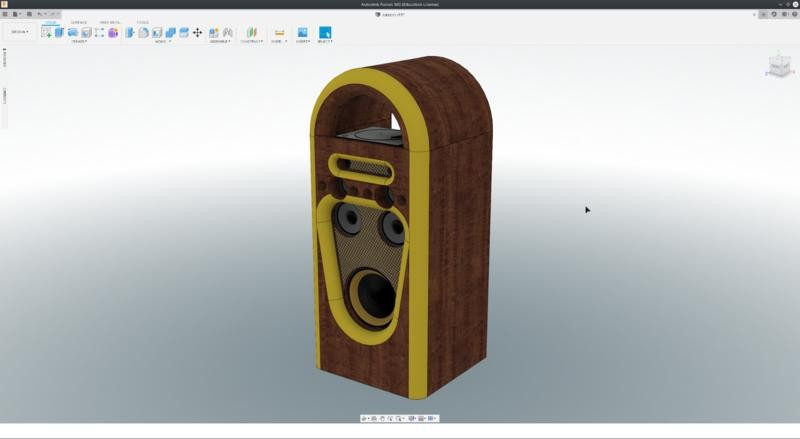Select the Move/Copy tool with crossed arrows
The width and height of the screenshot is (800, 439).
click(x=197, y=33)
